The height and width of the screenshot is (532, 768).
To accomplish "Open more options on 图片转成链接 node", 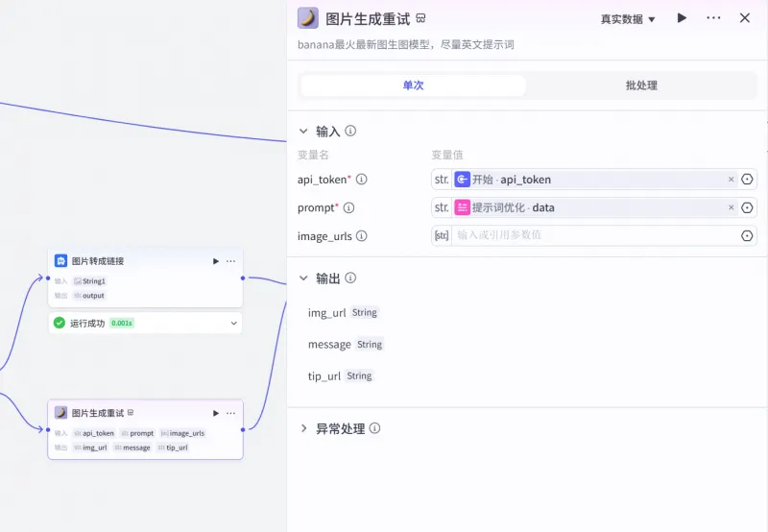I will [230, 261].
